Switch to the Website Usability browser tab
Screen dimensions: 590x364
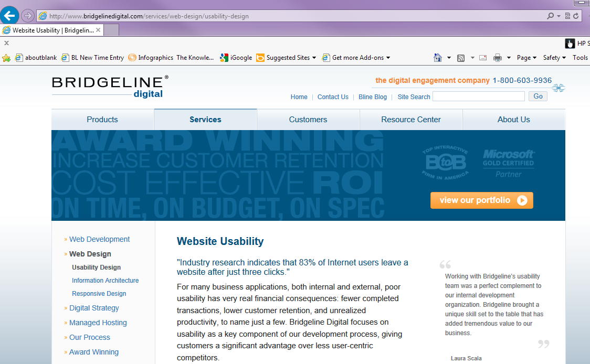coord(52,30)
